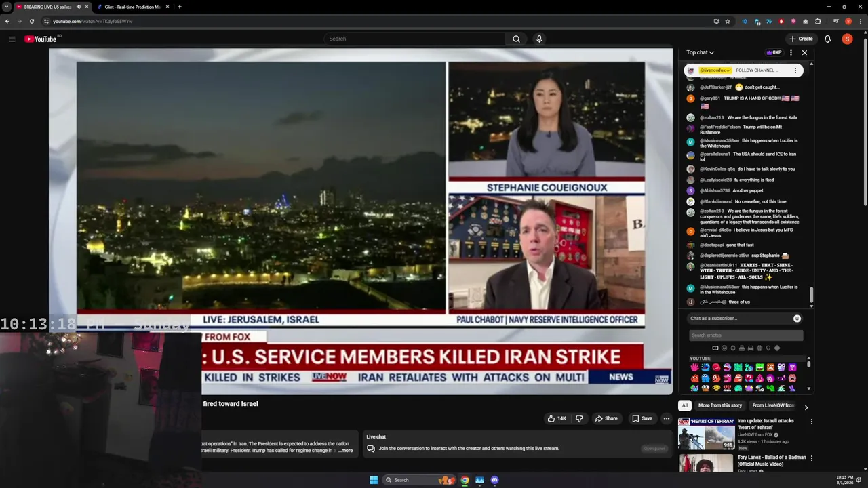
Task: Select the 'All' filter chip
Action: pos(684,405)
